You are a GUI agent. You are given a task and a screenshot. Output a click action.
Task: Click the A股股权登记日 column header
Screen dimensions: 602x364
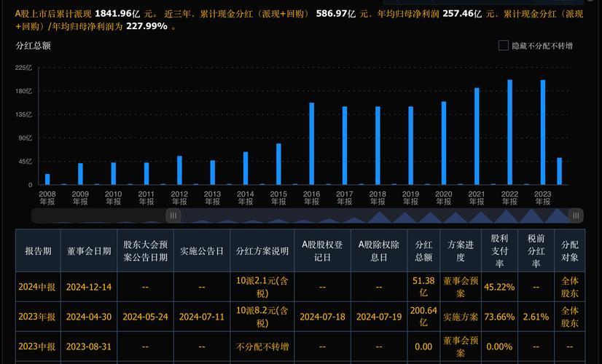[322, 251]
